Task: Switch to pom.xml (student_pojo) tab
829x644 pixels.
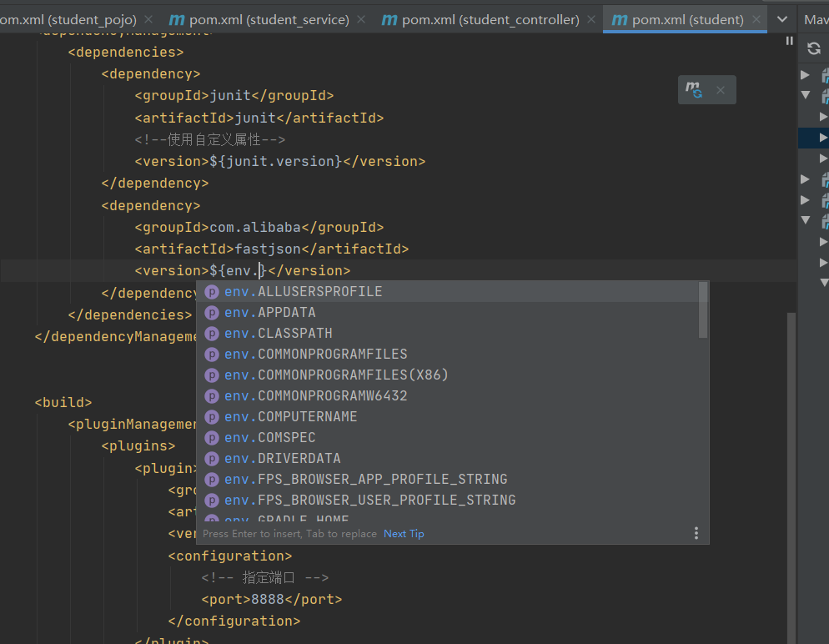Action: click(68, 19)
